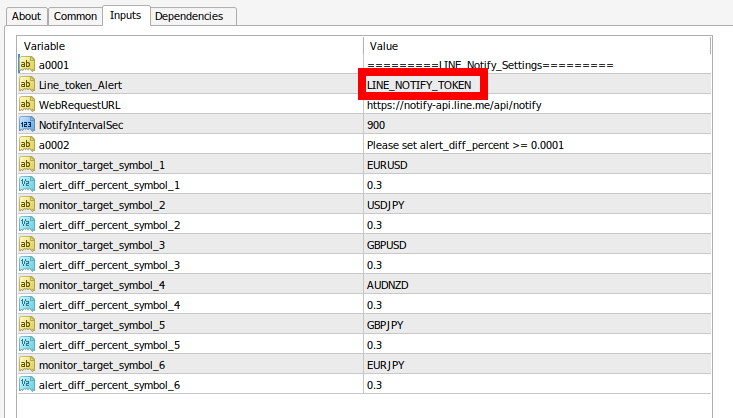Select the AUDNZD symbol value cell
This screenshot has width=733, height=418.
coord(389,285)
